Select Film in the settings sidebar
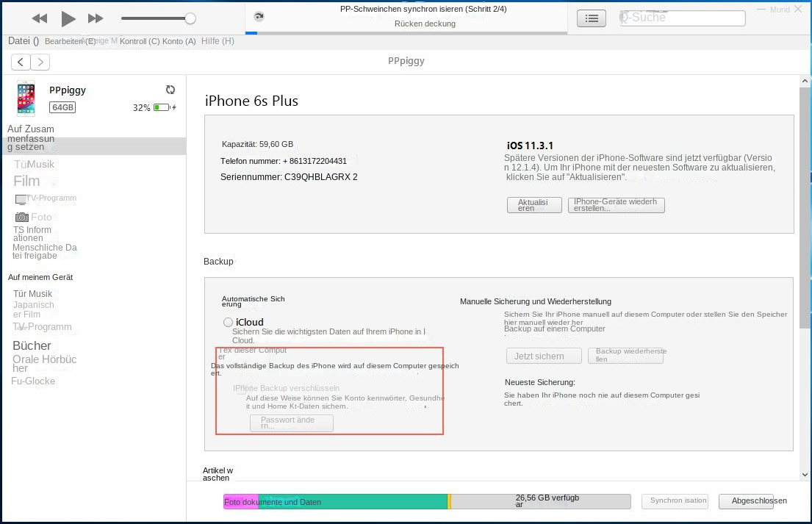Screen dimensions: 812x524 [26, 181]
